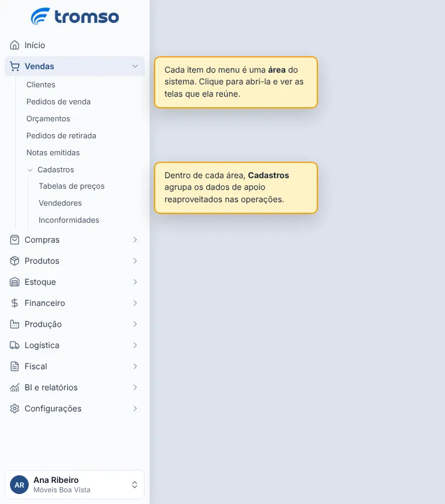This screenshot has width=445, height=504.
Task: Open the Ana Ribeiro account switcher
Action: pyautogui.click(x=74, y=485)
